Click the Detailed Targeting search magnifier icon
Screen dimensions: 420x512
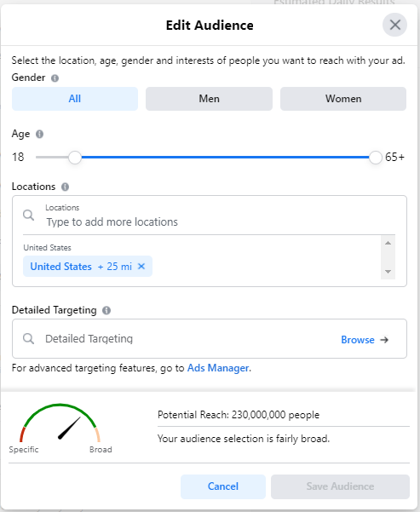click(28, 338)
